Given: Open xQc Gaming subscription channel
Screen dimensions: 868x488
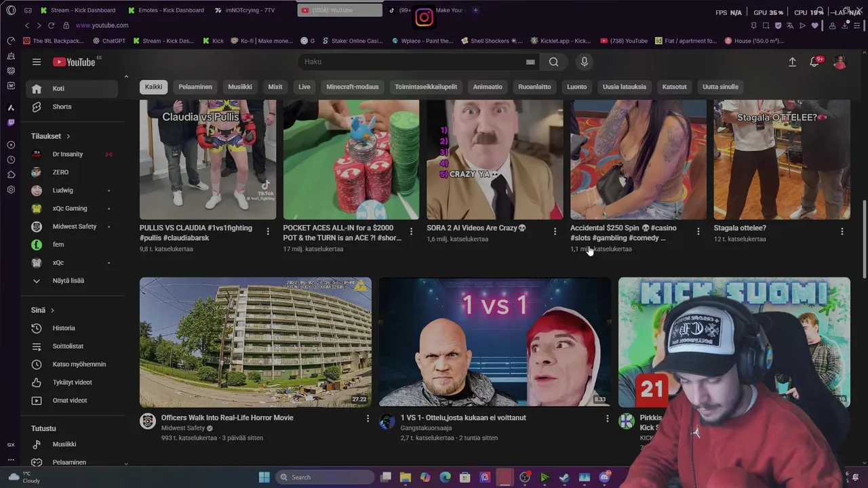Looking at the screenshot, I should pos(73,209).
